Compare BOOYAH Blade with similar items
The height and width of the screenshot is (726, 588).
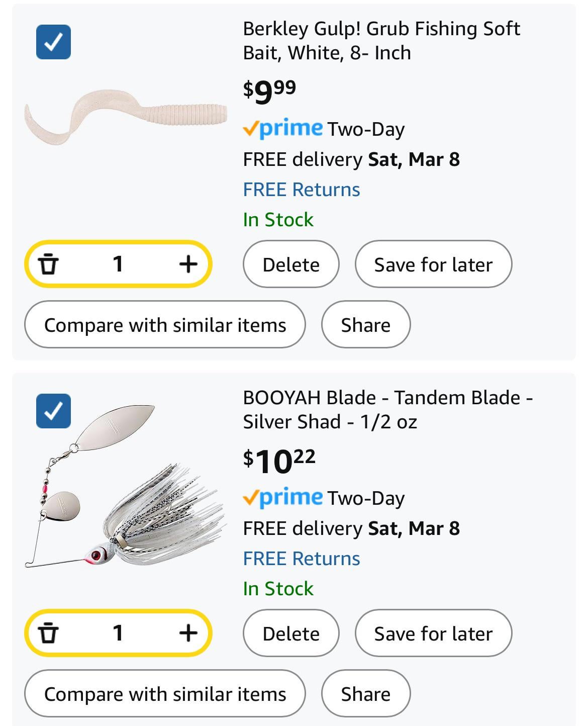pyautogui.click(x=165, y=694)
